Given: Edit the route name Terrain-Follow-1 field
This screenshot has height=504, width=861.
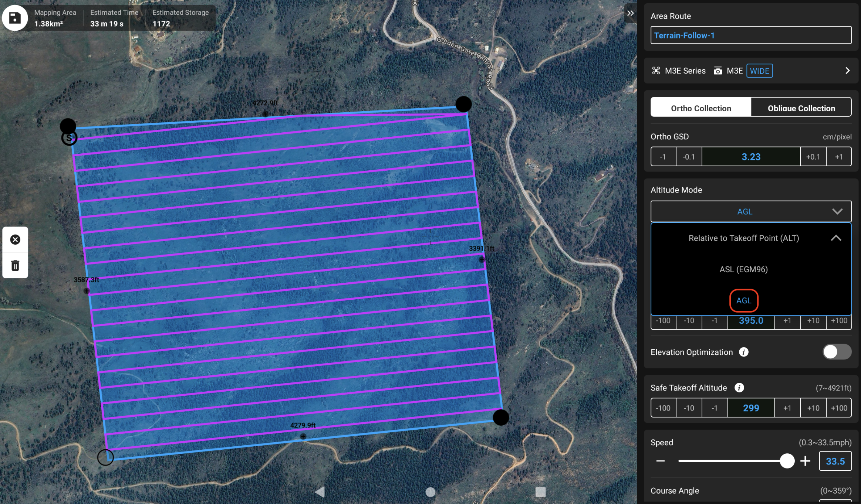Looking at the screenshot, I should 751,35.
